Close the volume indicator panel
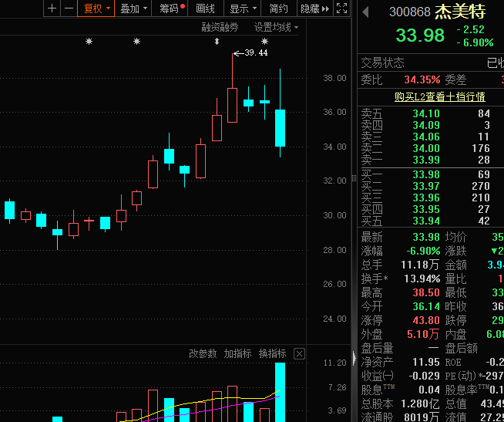The image size is (504, 422). pyautogui.click(x=299, y=354)
